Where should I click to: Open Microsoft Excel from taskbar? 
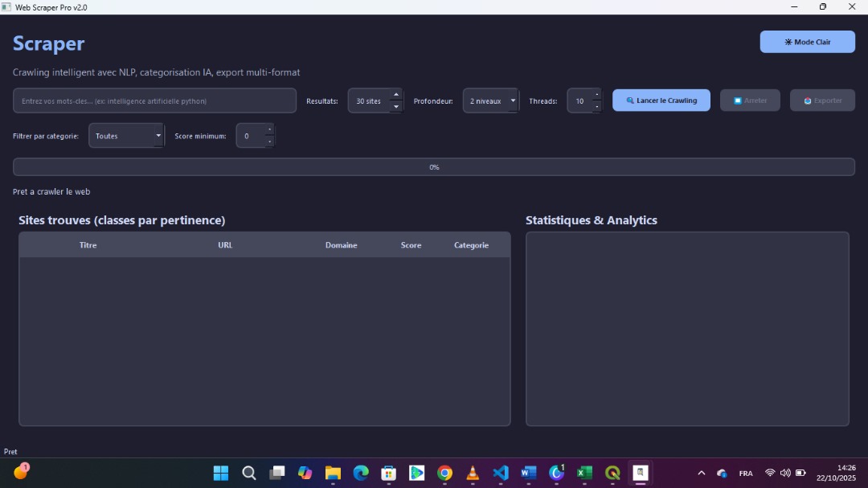(584, 473)
